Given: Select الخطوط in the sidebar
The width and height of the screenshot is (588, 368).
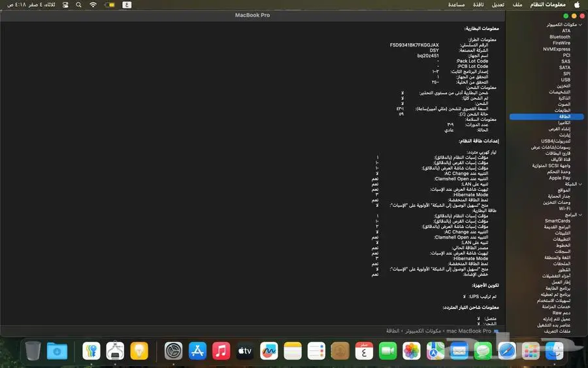Looking at the screenshot, I should (x=563, y=245).
